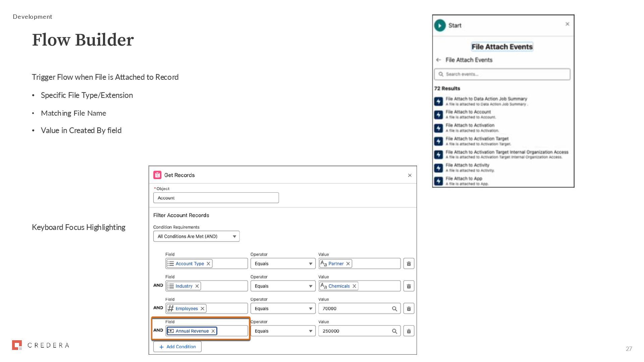Screen dimensions: 644x362
Task: Click the Search events field
Action: click(502, 74)
